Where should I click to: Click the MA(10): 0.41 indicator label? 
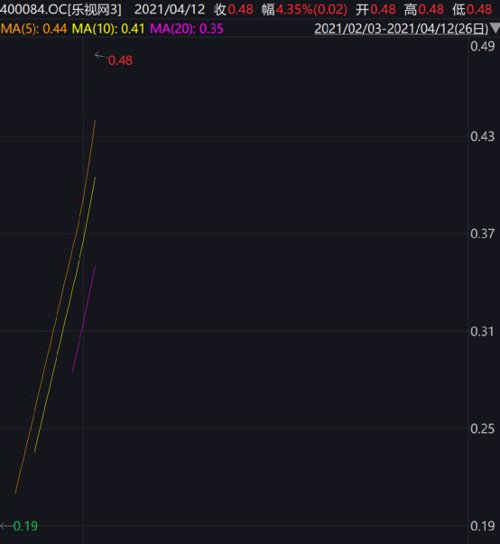point(108,28)
